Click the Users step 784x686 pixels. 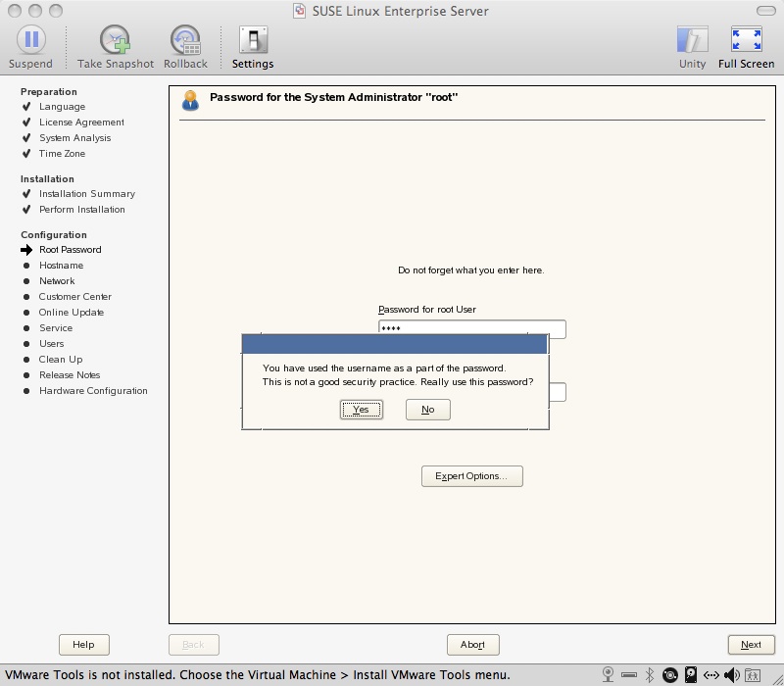point(52,344)
